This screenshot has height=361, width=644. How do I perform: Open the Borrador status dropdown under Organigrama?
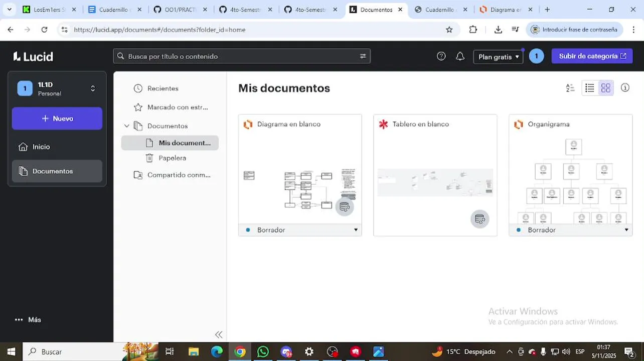571,230
